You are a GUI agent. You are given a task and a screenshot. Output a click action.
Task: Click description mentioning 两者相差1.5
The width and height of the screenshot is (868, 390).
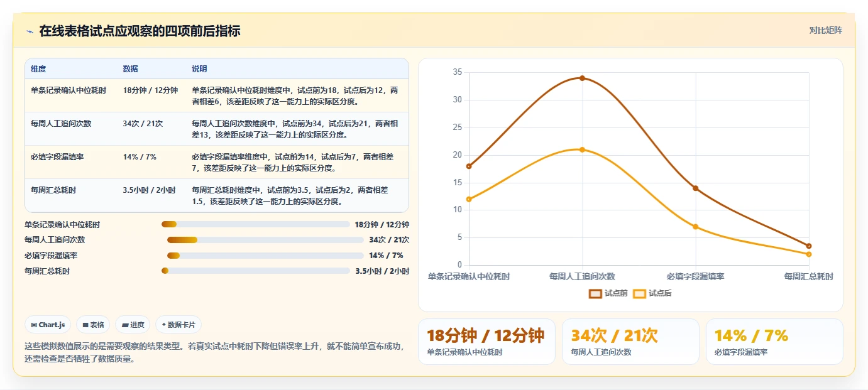290,196
